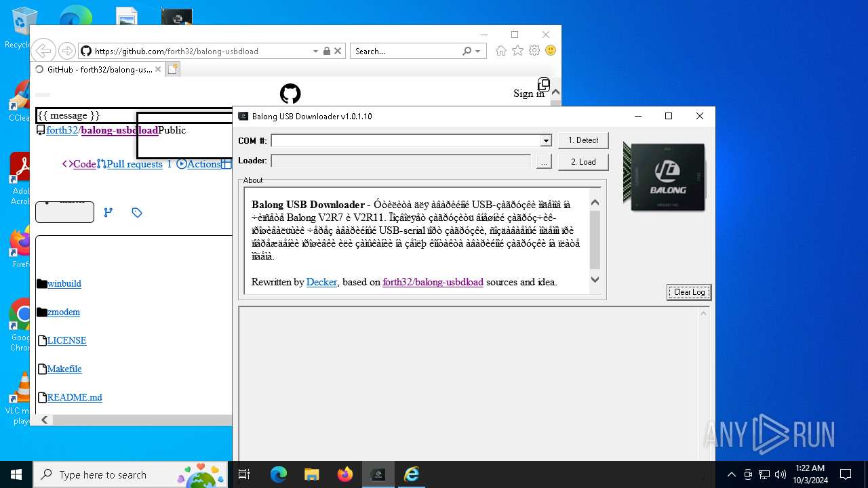Click the 2. Load button
The image size is (868, 488).
coord(583,162)
